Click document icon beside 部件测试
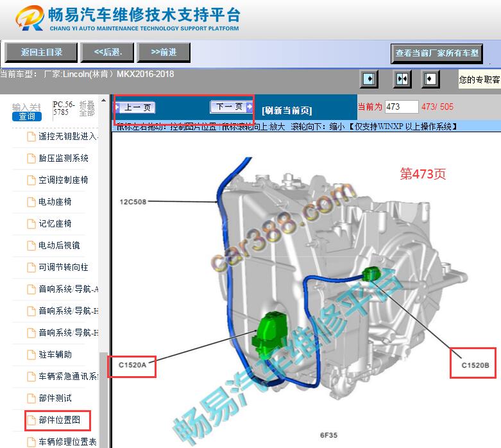This screenshot has height=448, width=501. pos(31,398)
